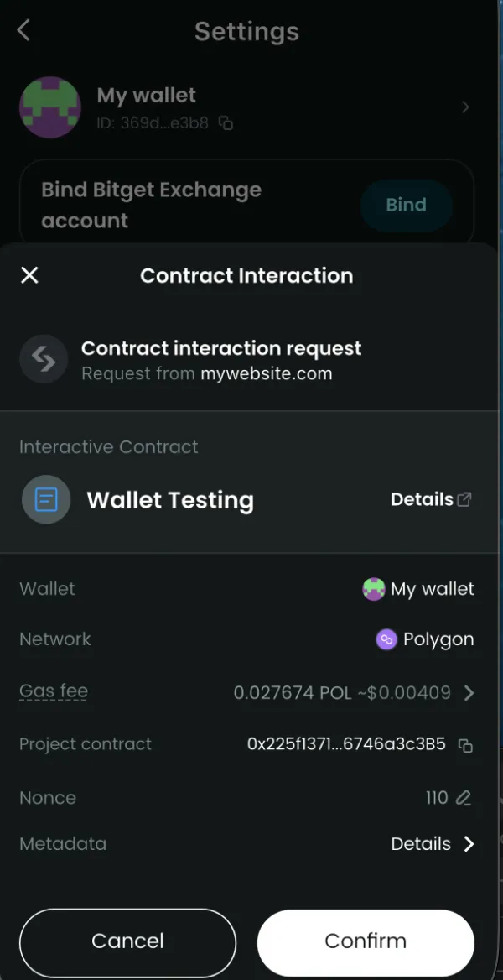Click the Wallet Testing contract icon
503x980 pixels.
click(45, 499)
